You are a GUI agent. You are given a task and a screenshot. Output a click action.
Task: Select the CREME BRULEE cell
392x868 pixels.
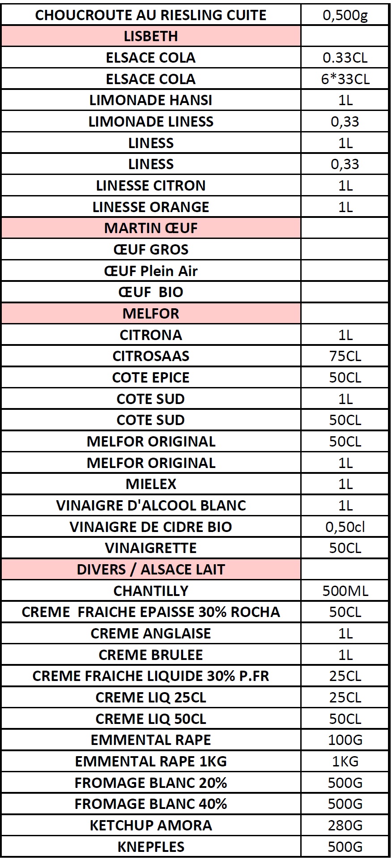coord(151,655)
